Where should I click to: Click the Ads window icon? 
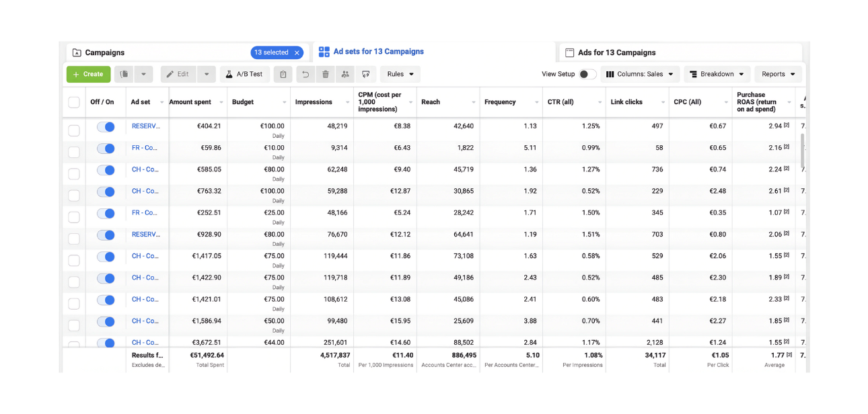[569, 52]
